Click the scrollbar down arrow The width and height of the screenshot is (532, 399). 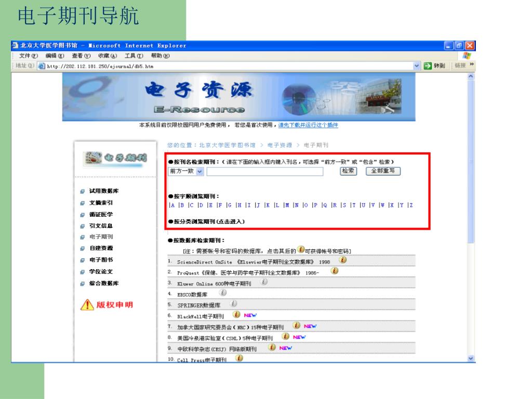(x=470, y=358)
